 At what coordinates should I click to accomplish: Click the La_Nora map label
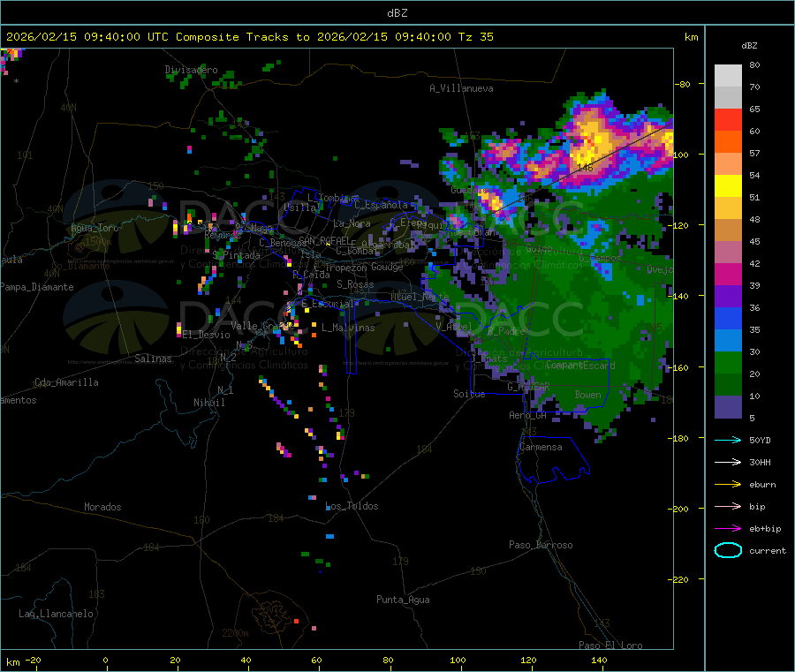(352, 223)
